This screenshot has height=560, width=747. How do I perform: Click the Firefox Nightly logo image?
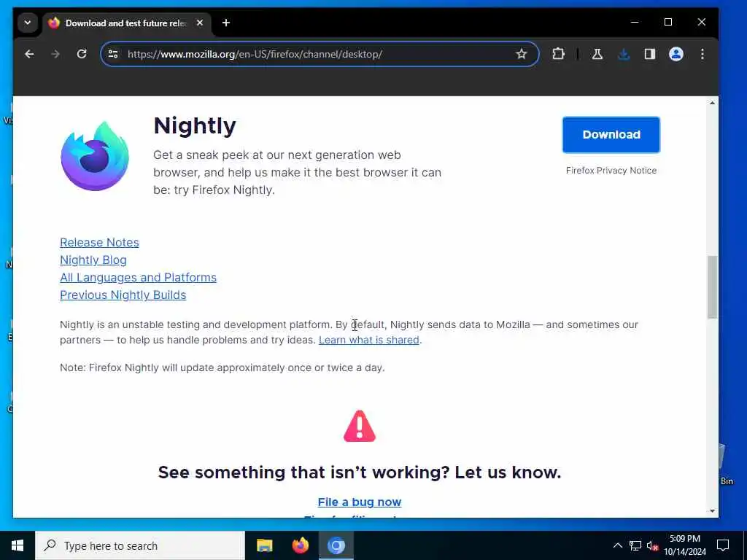95,156
